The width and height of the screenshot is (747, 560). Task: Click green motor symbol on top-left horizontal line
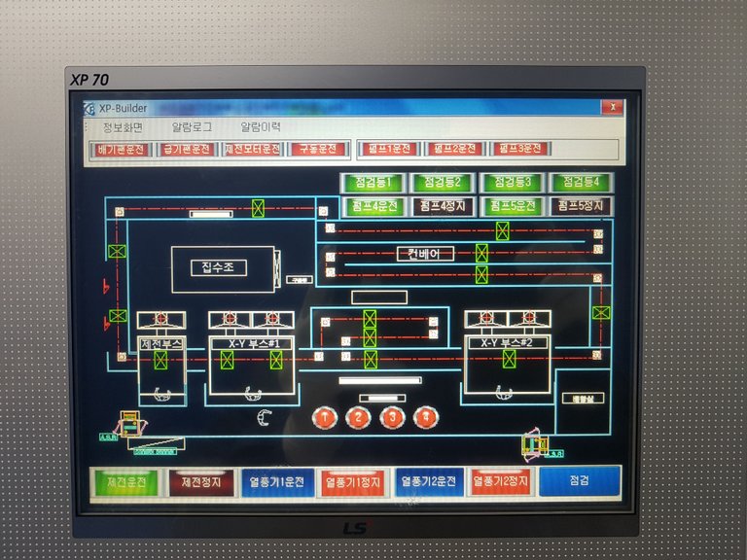tap(258, 209)
